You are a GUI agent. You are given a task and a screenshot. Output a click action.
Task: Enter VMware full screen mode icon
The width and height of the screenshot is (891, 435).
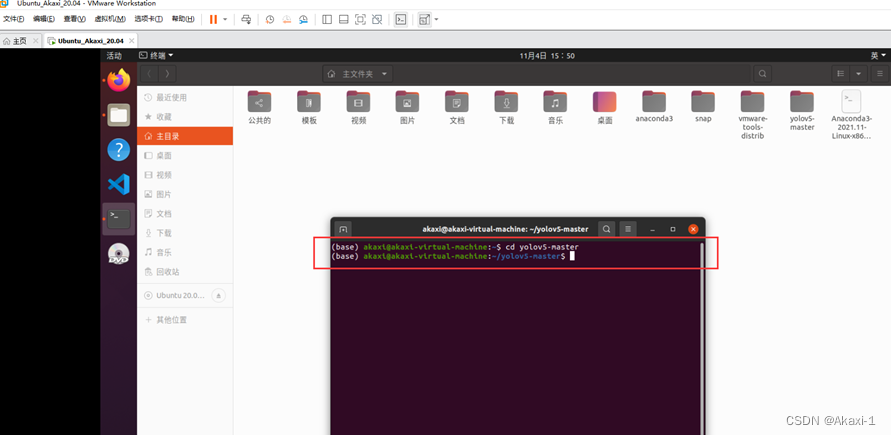360,19
